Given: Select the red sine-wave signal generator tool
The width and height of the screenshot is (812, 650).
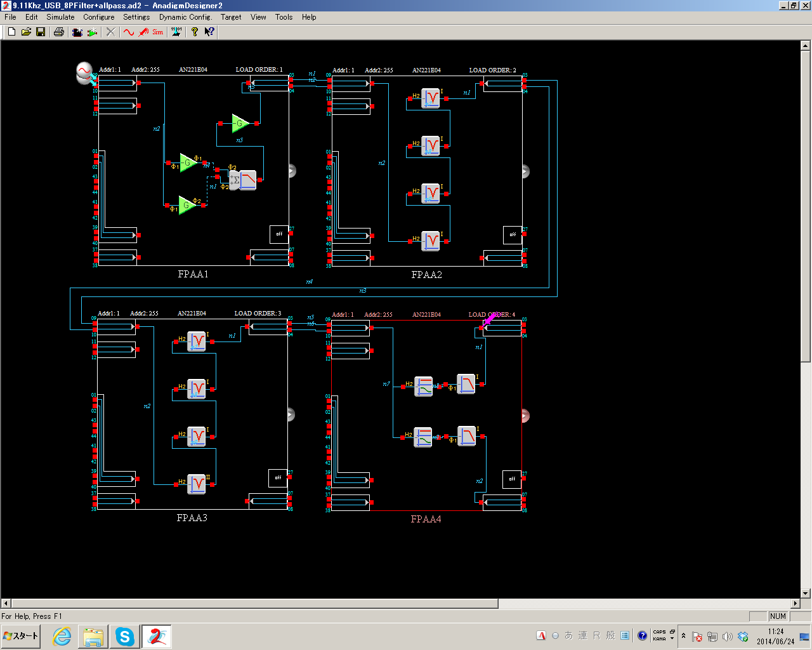Looking at the screenshot, I should [x=129, y=32].
